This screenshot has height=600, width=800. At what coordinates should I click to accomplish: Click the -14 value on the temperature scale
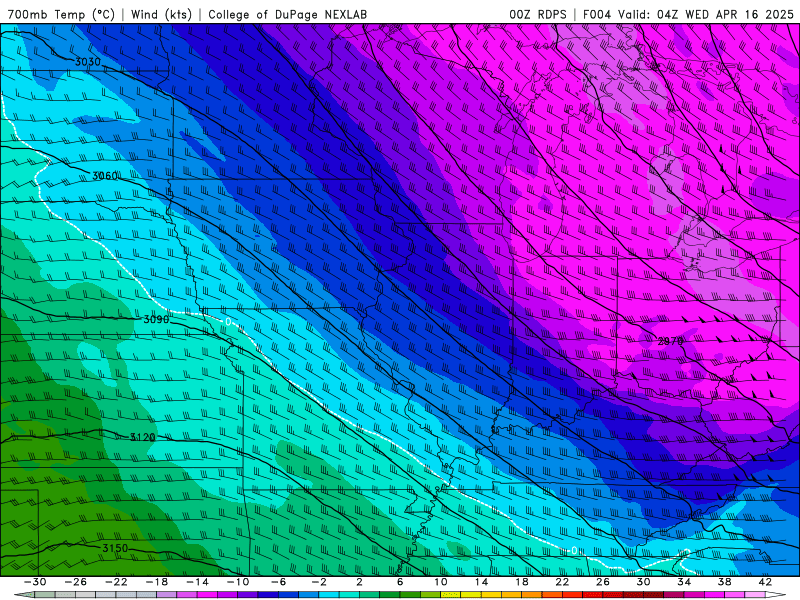coord(197,582)
